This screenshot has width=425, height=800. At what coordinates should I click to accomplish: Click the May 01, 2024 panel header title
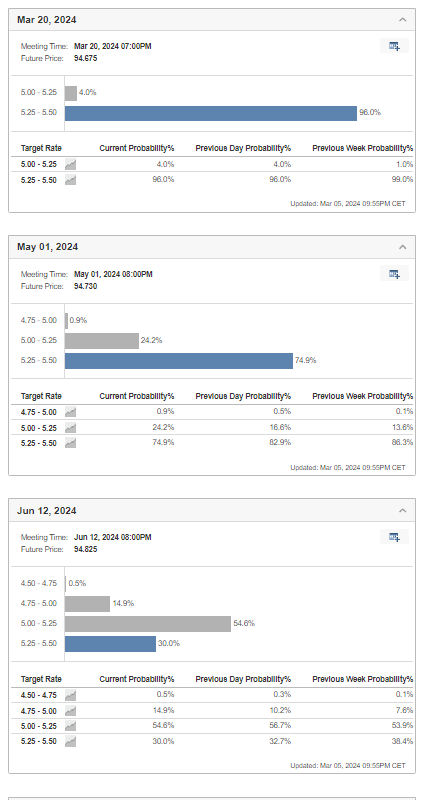[47, 247]
